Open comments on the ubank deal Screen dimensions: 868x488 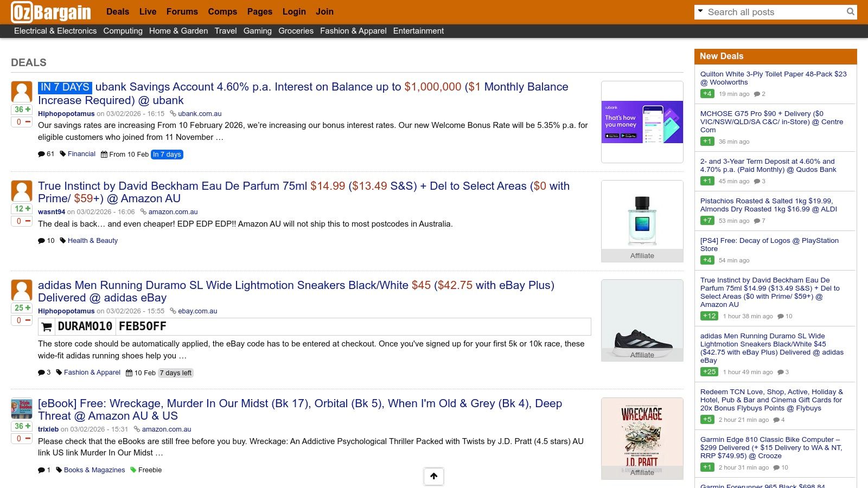(46, 154)
